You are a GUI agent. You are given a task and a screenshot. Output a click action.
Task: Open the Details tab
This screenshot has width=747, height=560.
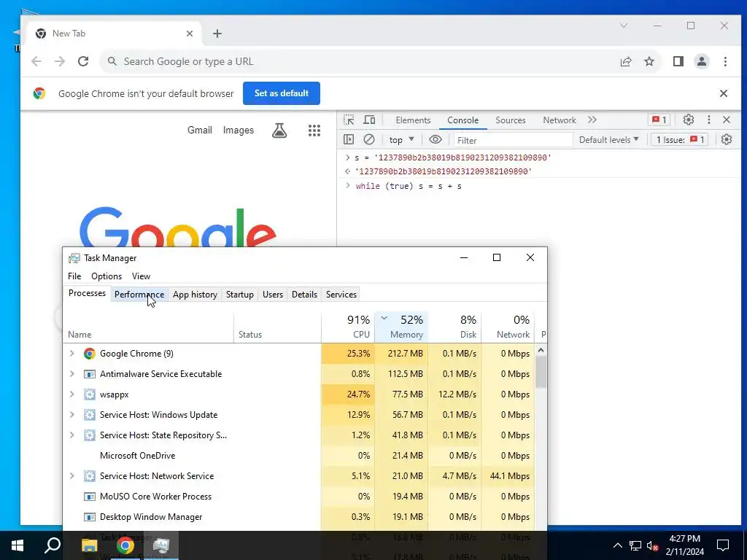(x=304, y=295)
